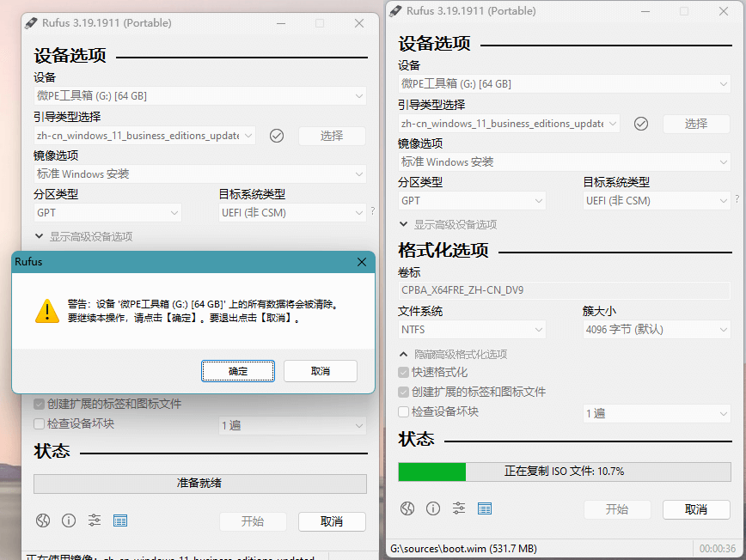
Task: Open cluster size 4096 字节 dropdown
Action: pyautogui.click(x=657, y=330)
